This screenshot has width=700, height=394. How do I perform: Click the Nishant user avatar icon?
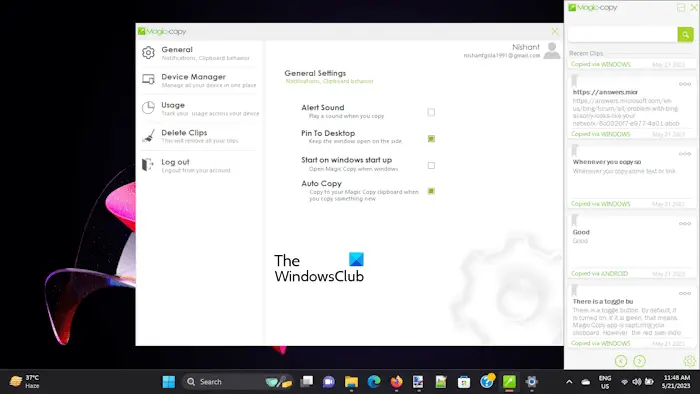(x=552, y=51)
